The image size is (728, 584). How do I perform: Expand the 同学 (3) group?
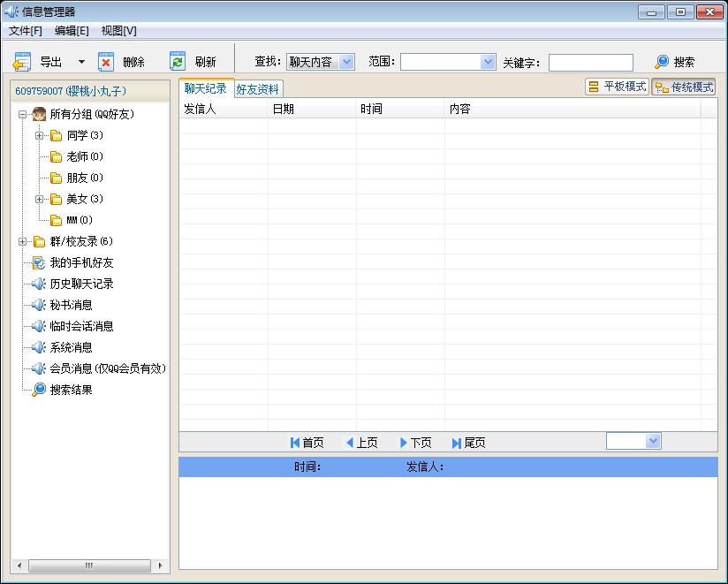point(40,135)
